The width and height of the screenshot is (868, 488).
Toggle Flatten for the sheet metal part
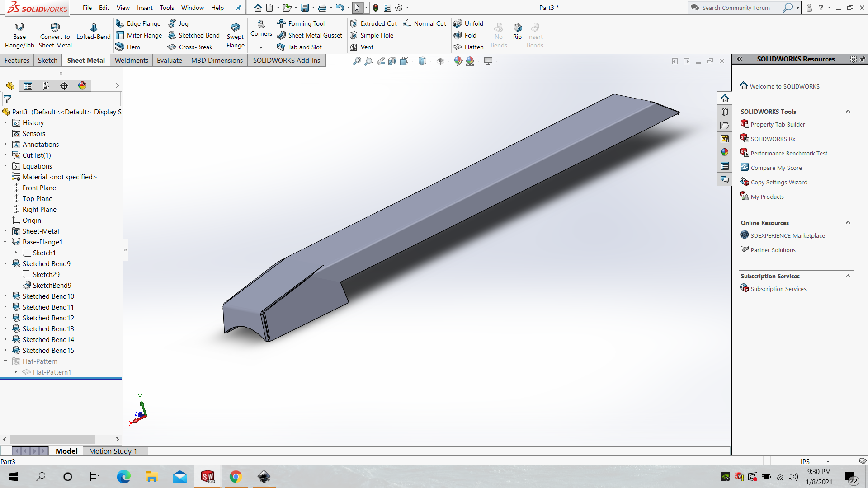[x=468, y=47]
